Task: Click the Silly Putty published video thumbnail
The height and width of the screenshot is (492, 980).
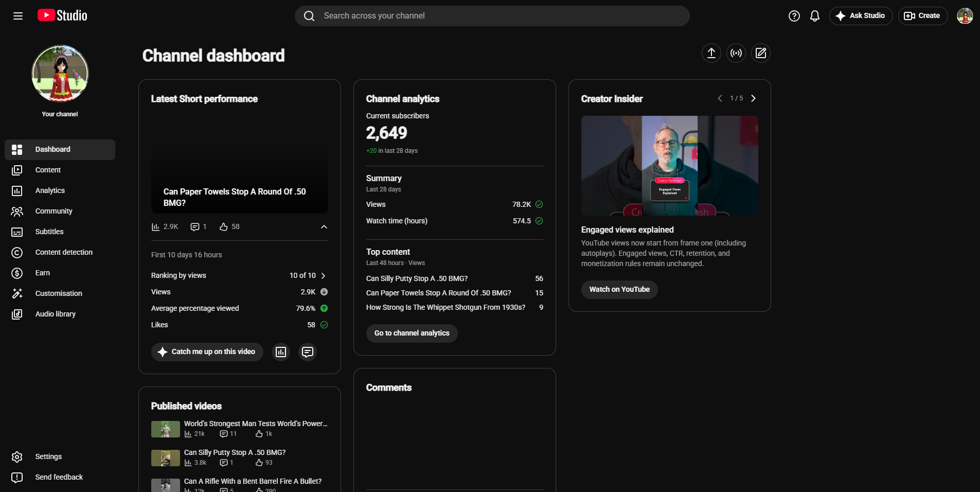Action: [x=166, y=458]
